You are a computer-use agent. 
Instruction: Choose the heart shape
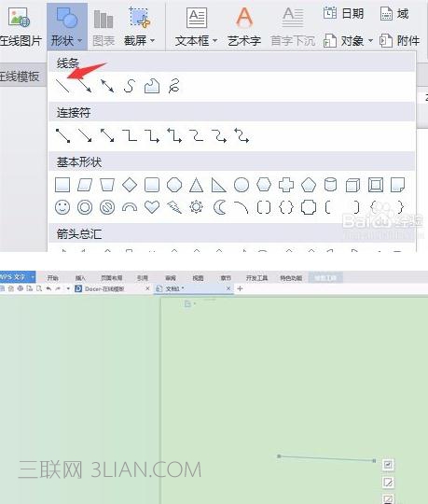152,207
